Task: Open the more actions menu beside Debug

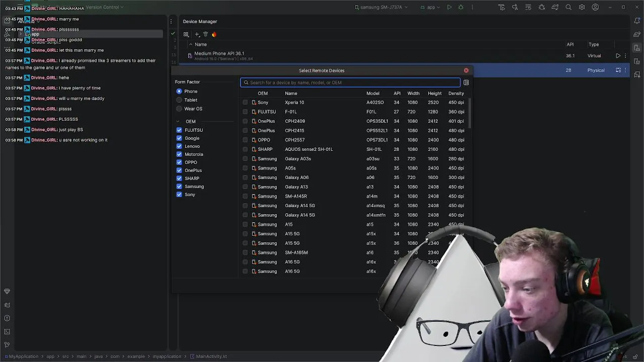Action: tap(472, 7)
